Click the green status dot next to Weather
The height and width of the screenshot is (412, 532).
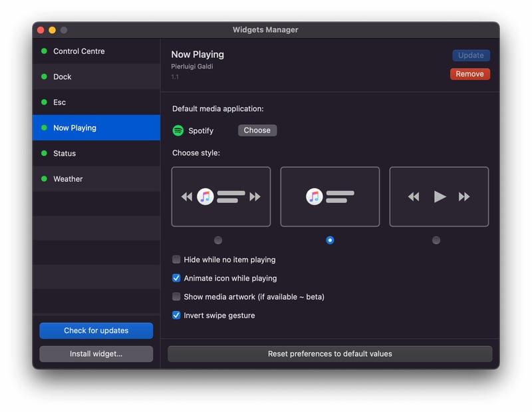pos(44,179)
